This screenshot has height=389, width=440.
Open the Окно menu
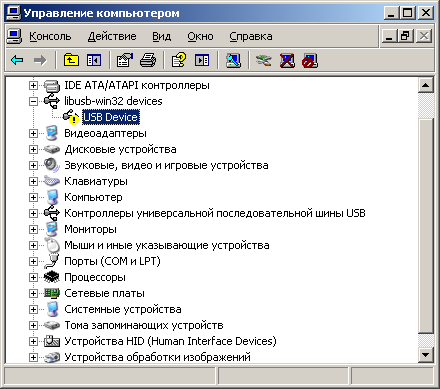200,36
